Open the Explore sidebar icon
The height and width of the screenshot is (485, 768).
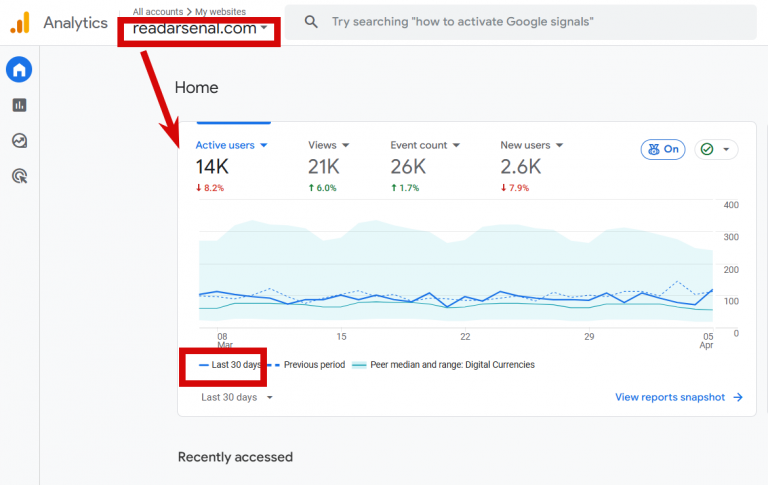tap(19, 141)
